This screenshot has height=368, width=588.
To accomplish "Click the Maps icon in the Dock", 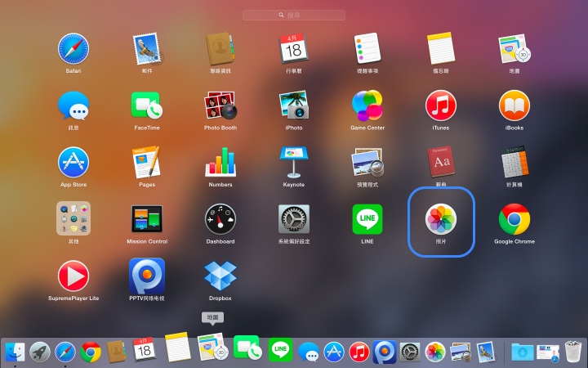I will tap(212, 347).
